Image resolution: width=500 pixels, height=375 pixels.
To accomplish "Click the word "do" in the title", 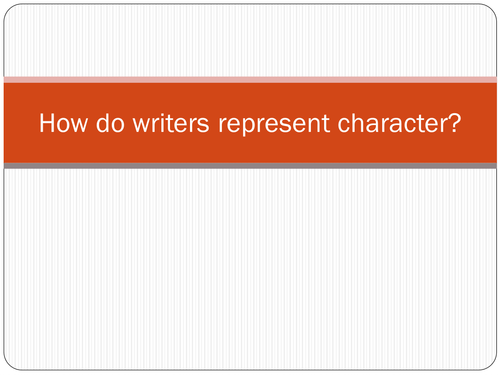I will point(110,123).
